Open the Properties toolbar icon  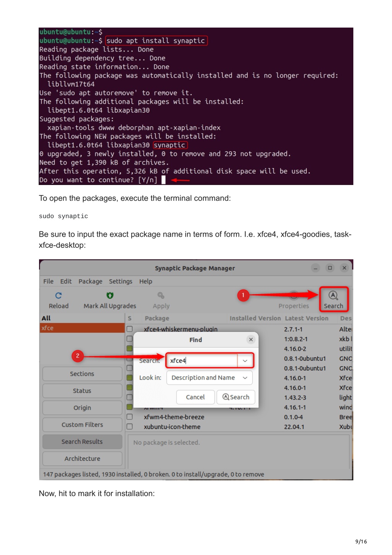294,295
